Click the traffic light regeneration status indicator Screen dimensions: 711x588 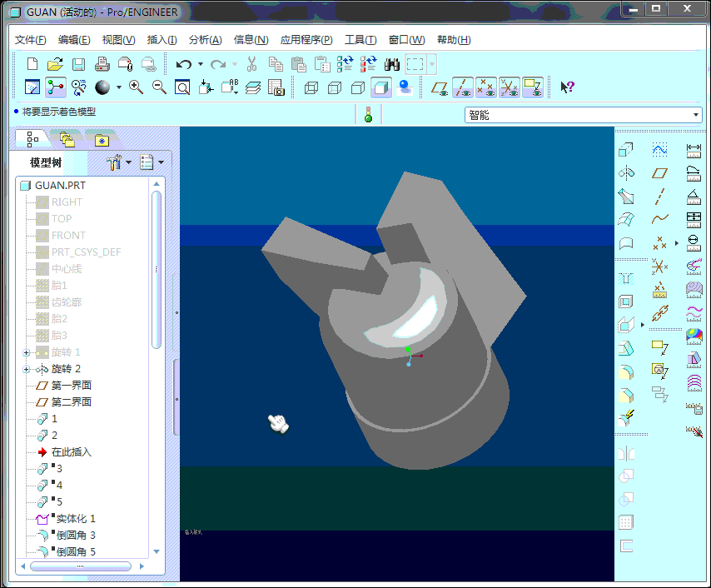point(368,114)
